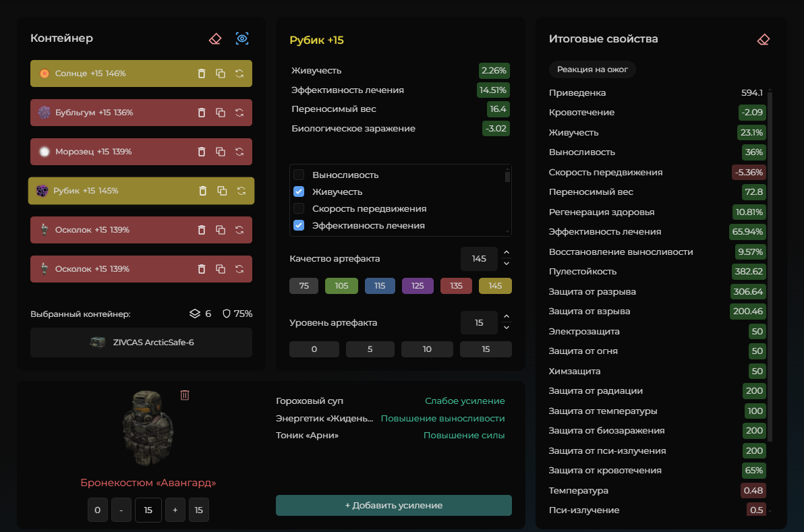Set artifact level preset to 5
The height and width of the screenshot is (532, 804).
(370, 349)
